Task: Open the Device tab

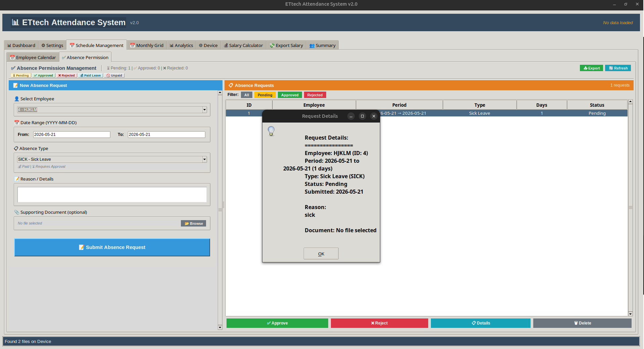Action: point(208,45)
